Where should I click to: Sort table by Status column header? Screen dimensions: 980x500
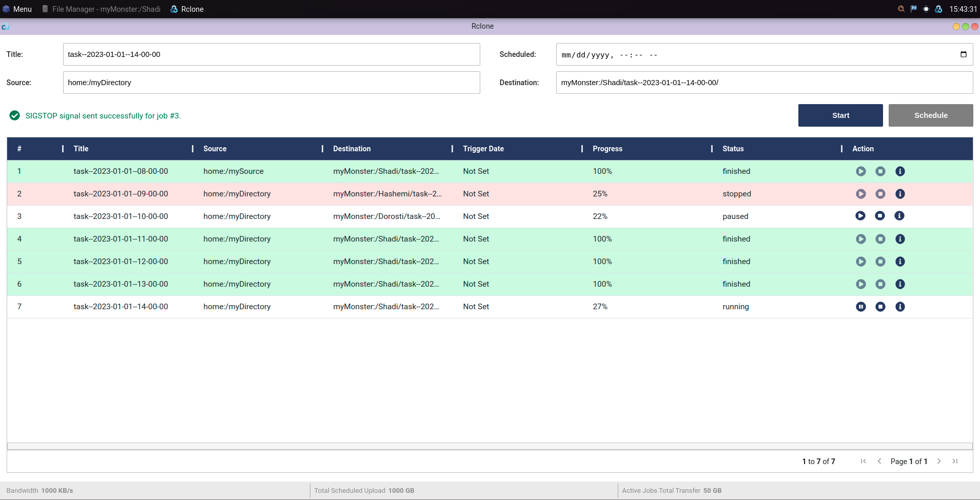pos(733,149)
